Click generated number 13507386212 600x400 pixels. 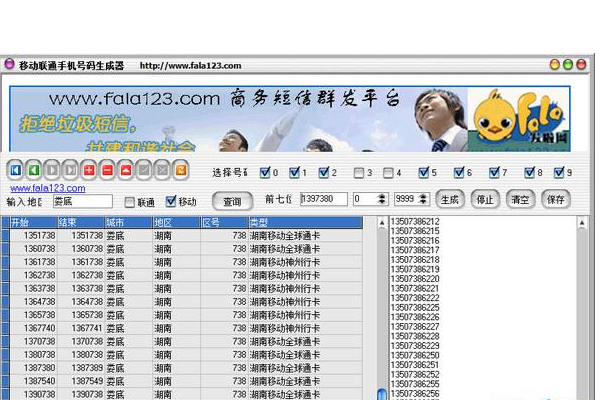coord(415,221)
